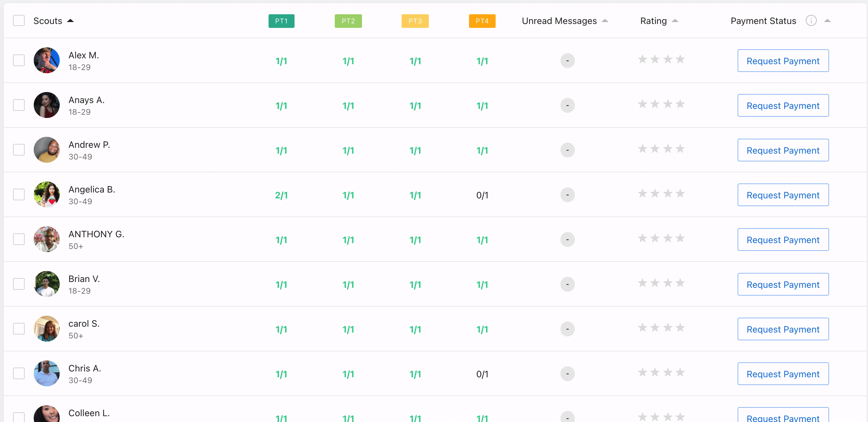The height and width of the screenshot is (422, 868).
Task: Rate ANTHONY G. four stars
Action: click(x=680, y=239)
